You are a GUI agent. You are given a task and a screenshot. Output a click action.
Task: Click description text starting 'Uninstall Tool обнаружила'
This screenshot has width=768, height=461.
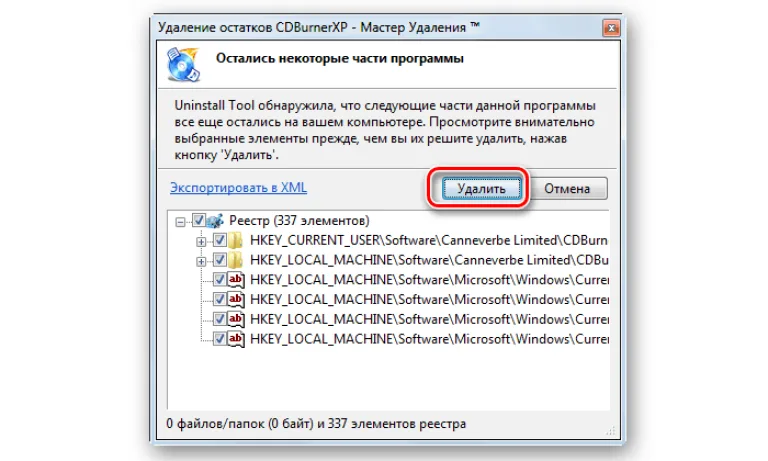tap(385, 130)
